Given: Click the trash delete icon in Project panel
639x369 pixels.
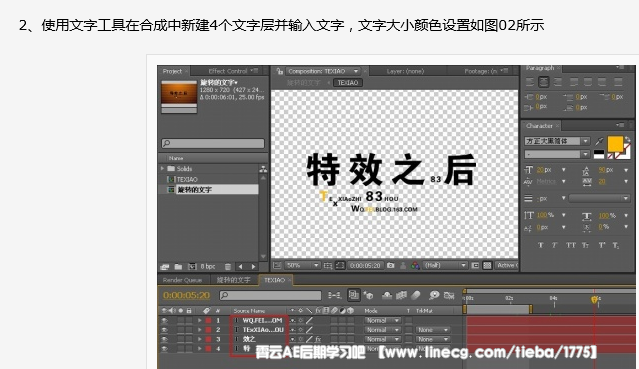Looking at the screenshot, I should (x=228, y=267).
